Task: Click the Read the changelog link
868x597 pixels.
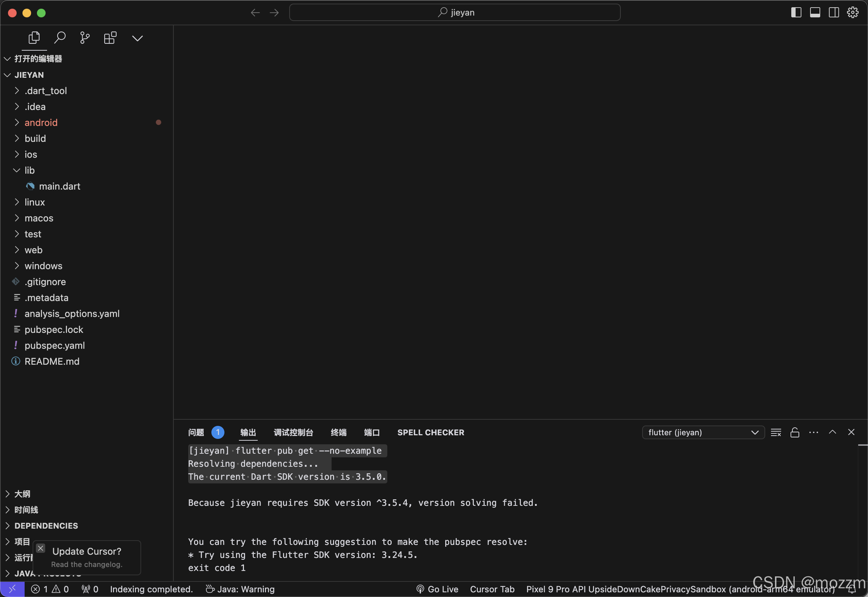Action: click(x=87, y=564)
